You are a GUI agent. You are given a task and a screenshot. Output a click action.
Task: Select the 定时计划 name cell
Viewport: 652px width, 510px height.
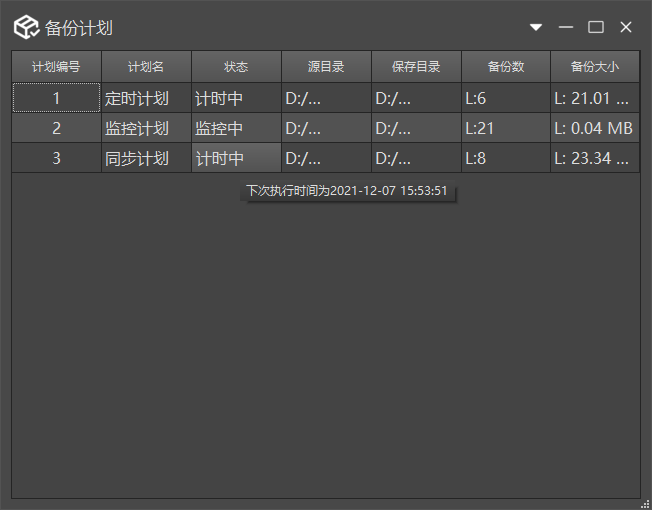(x=146, y=98)
